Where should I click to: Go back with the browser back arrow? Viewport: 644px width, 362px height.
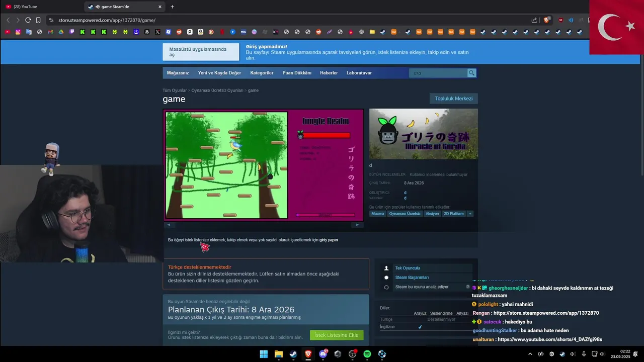coord(8,20)
